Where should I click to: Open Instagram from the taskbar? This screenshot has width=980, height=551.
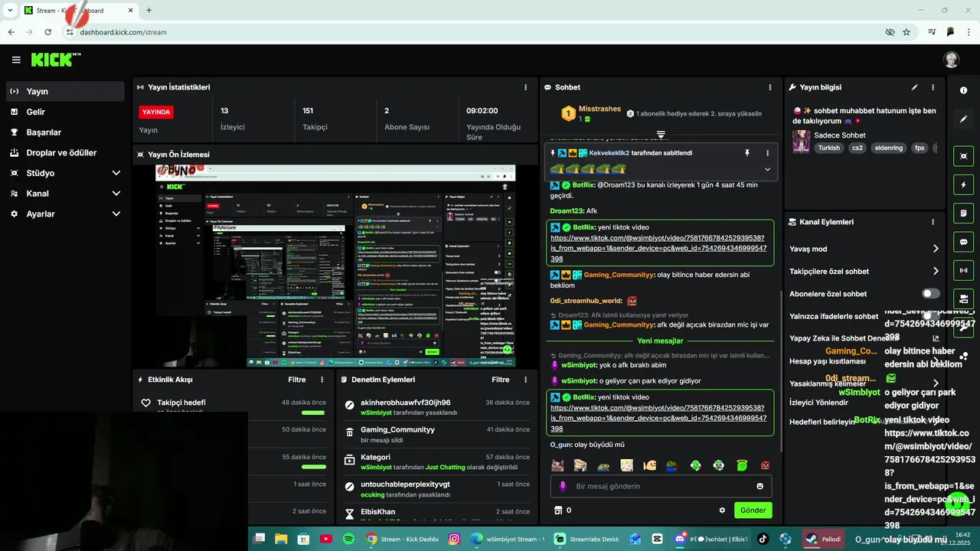click(454, 539)
